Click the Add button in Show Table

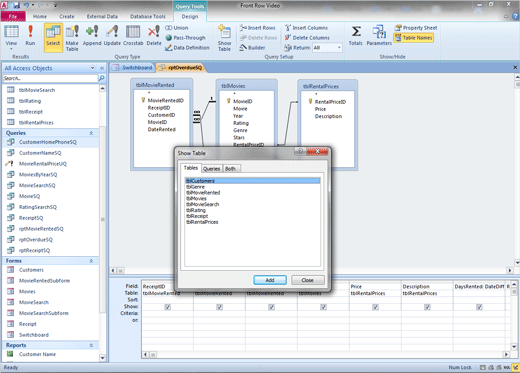pyautogui.click(x=270, y=280)
